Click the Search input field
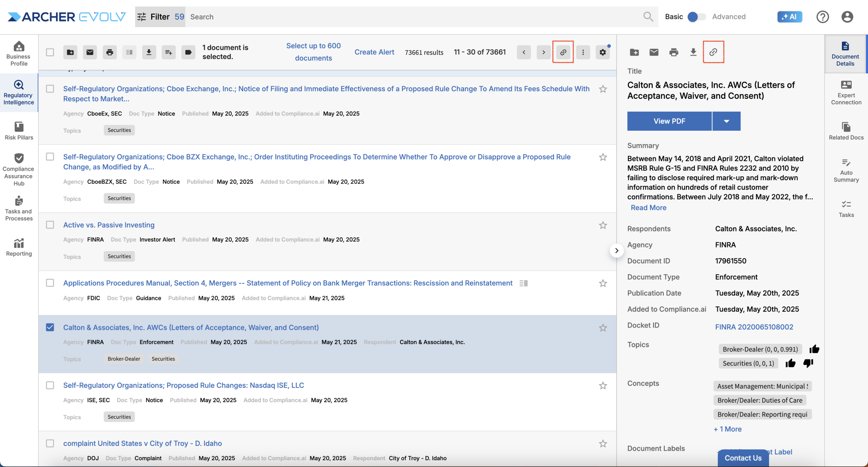The image size is (868, 467). [414, 17]
